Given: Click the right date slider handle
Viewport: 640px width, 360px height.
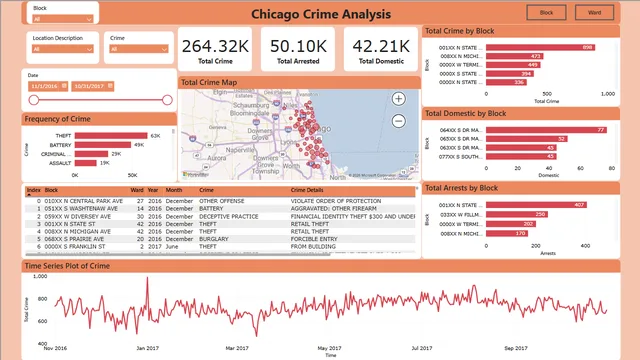Looking at the screenshot, I should coord(167,100).
